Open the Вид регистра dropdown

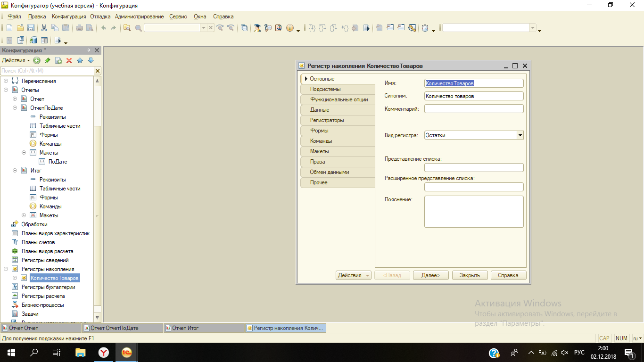click(520, 135)
